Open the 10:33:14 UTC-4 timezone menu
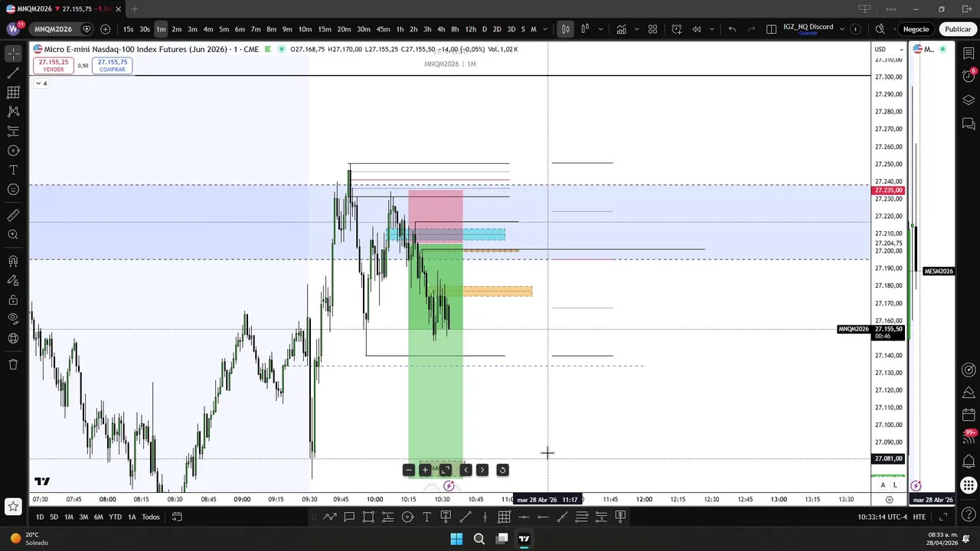This screenshot has height=551, width=980. tap(883, 517)
